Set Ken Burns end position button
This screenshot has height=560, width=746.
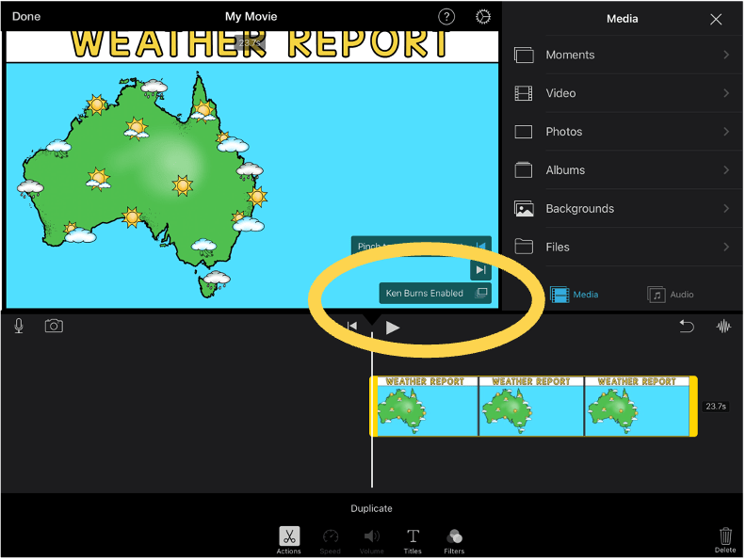coord(480,270)
